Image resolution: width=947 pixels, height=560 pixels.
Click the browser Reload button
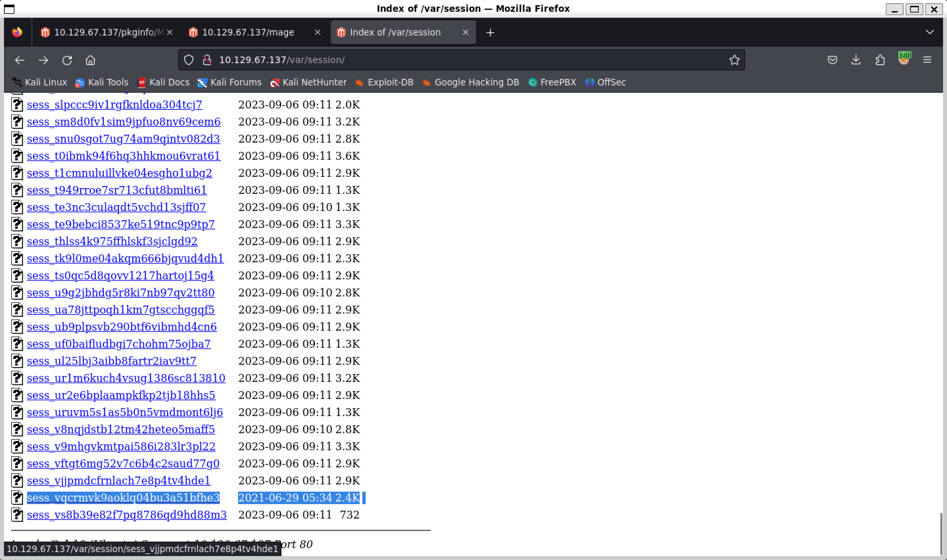pos(67,60)
